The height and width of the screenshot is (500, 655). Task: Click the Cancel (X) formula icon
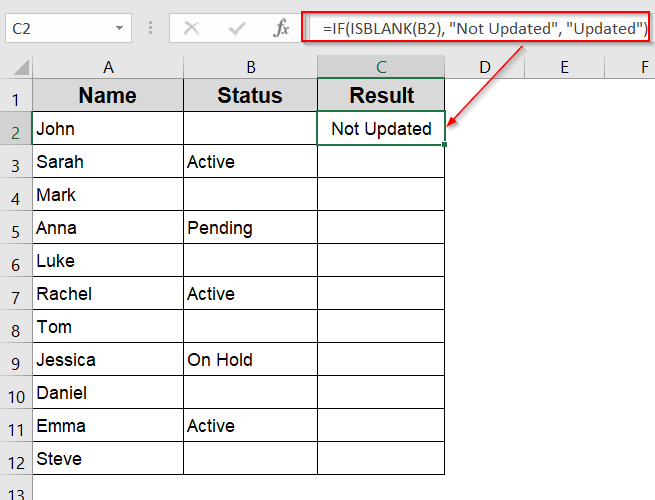click(191, 28)
